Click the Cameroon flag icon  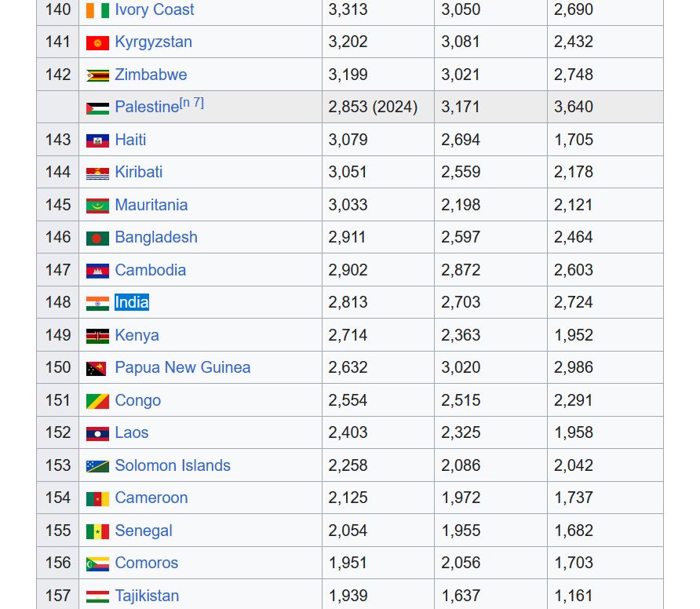click(97, 500)
